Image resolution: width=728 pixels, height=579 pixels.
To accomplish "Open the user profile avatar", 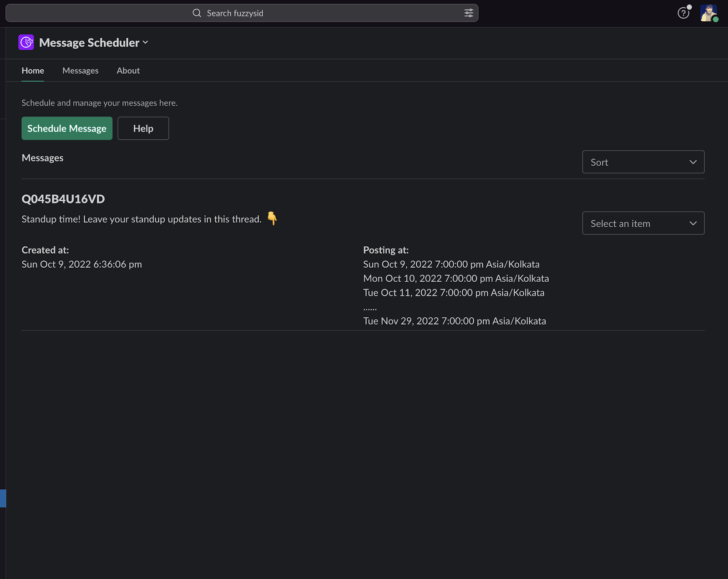I will tap(708, 13).
